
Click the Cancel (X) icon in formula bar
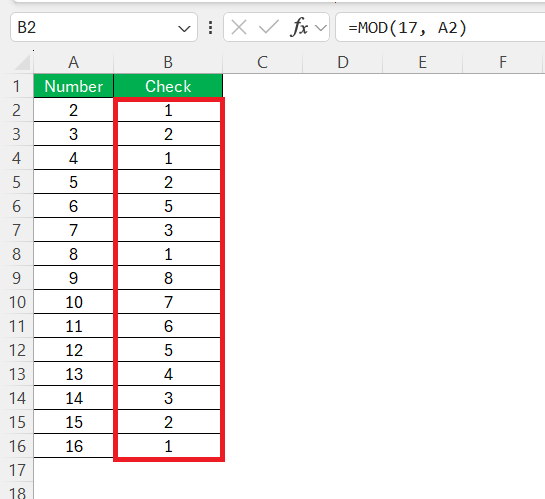point(239,27)
